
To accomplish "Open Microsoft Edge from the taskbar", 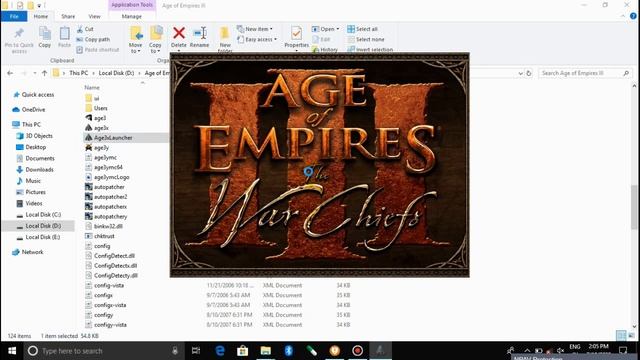I will (220, 351).
